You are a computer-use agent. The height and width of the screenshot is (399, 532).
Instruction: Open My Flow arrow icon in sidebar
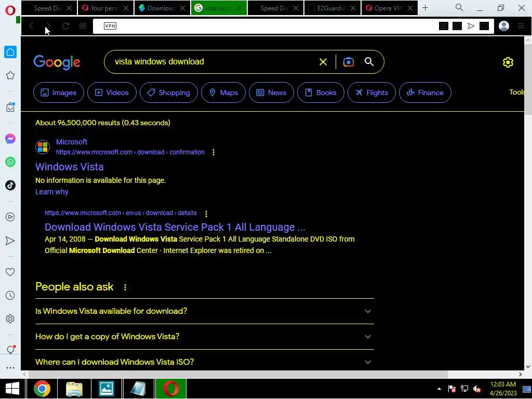[x=10, y=241]
